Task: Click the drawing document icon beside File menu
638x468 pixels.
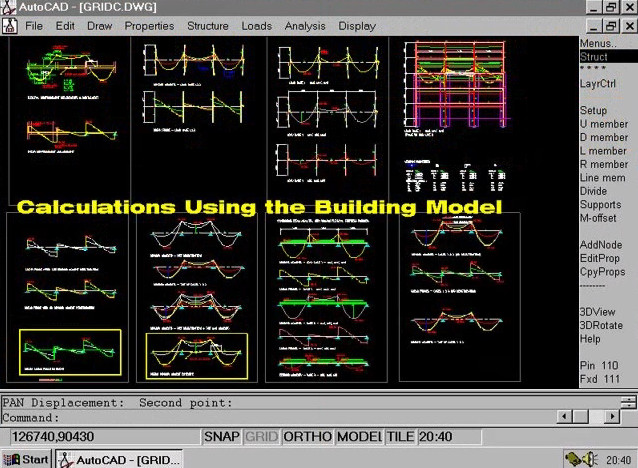Action: click(x=9, y=26)
